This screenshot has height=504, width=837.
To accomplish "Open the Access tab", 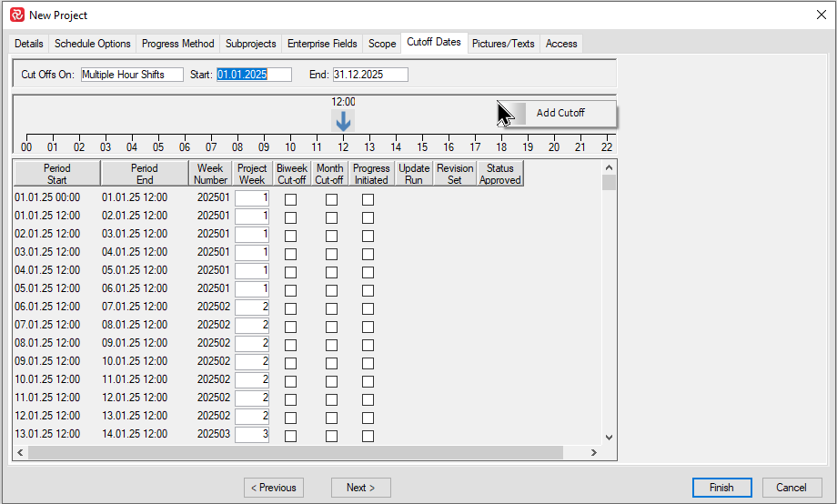I will tap(561, 44).
